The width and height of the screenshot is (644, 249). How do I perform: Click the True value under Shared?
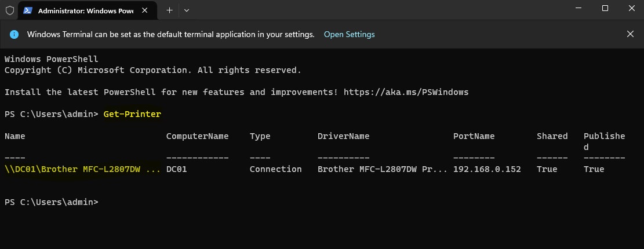pos(547,169)
